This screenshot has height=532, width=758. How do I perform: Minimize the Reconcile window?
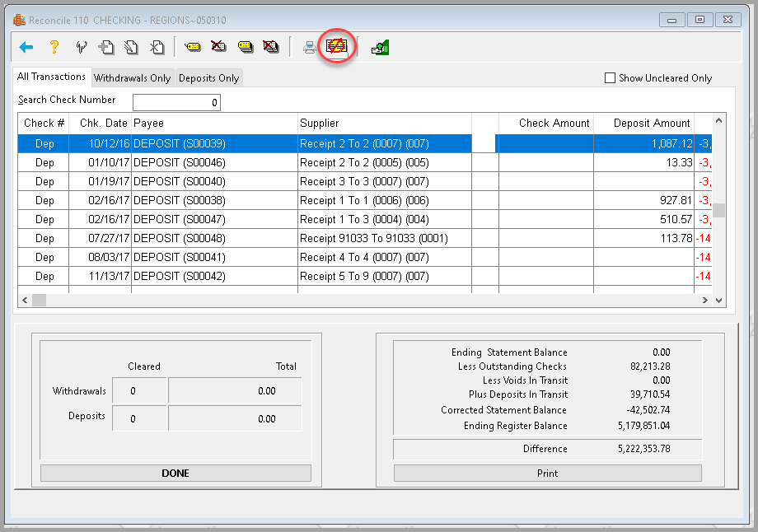click(672, 20)
